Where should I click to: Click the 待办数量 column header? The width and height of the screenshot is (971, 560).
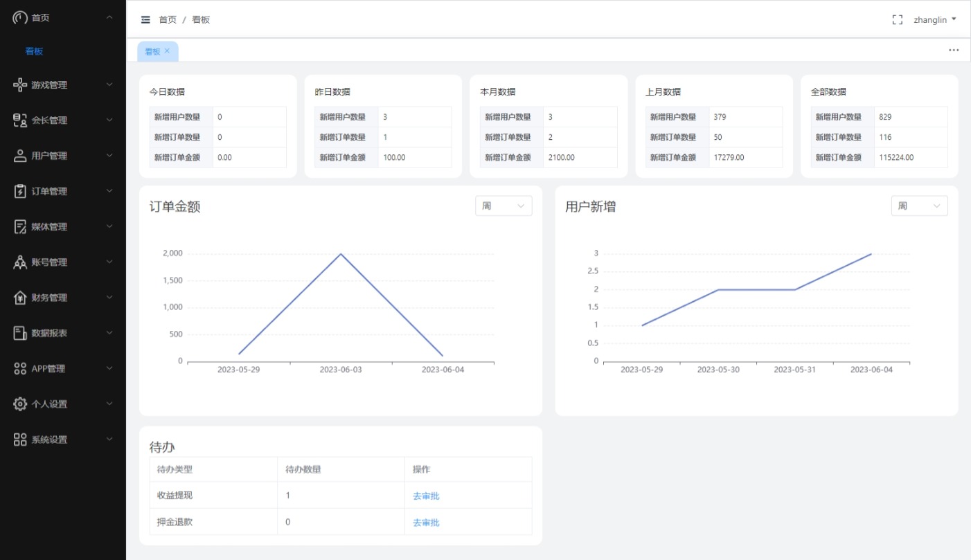tap(303, 469)
